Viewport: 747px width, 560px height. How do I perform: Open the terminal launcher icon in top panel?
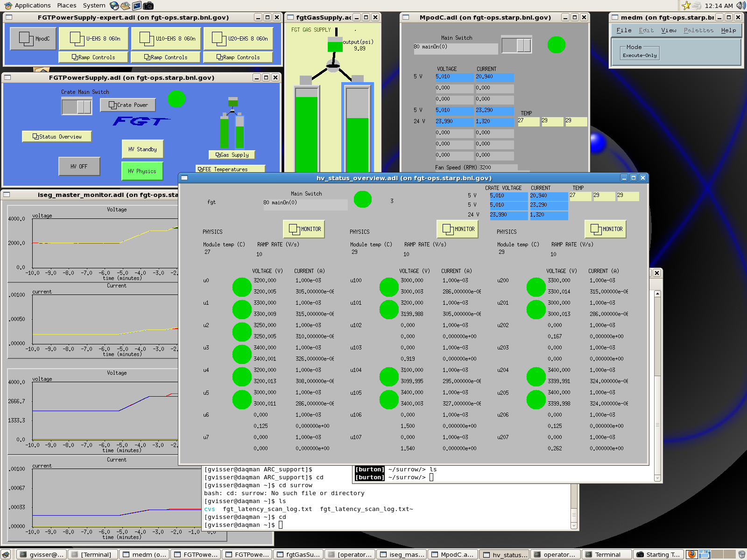click(x=137, y=6)
